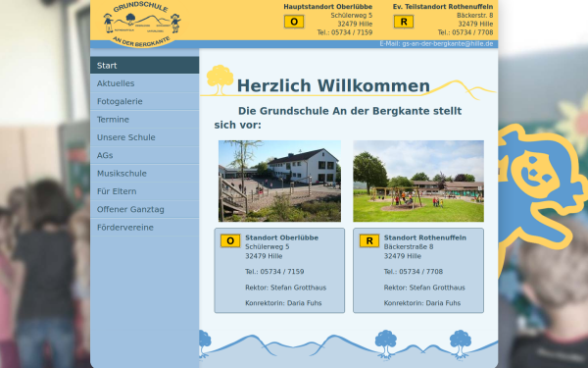Click 'Die Grundschule An der Bergkante stellt sich vor' heading

coord(338,118)
